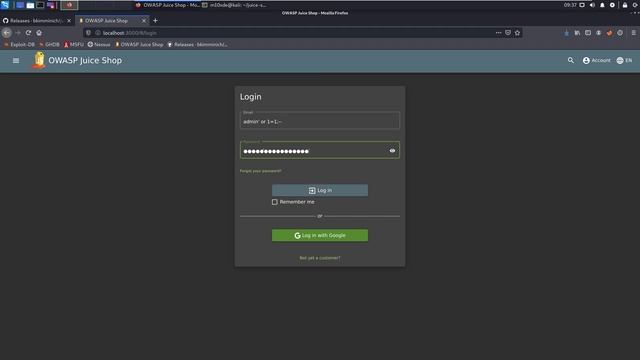
Task: Click the lock screen icon in panel
Action: tap(624, 5)
